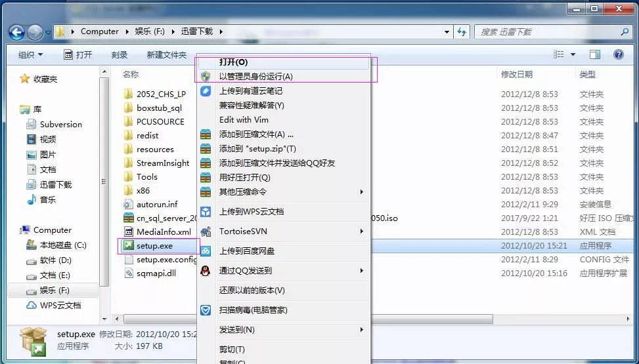The height and width of the screenshot is (364, 639).
Task: Click the 用好压打开(Q) archive icon
Action: tap(206, 178)
